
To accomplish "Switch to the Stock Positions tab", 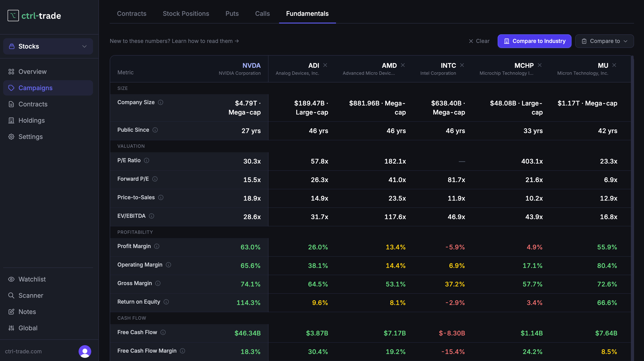I will (186, 14).
